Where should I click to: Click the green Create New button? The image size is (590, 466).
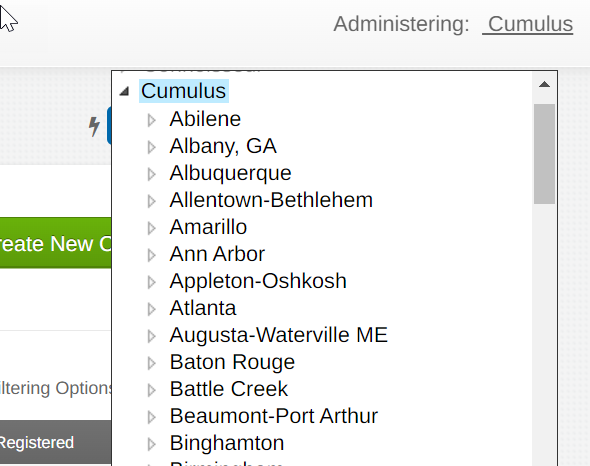coord(55,243)
